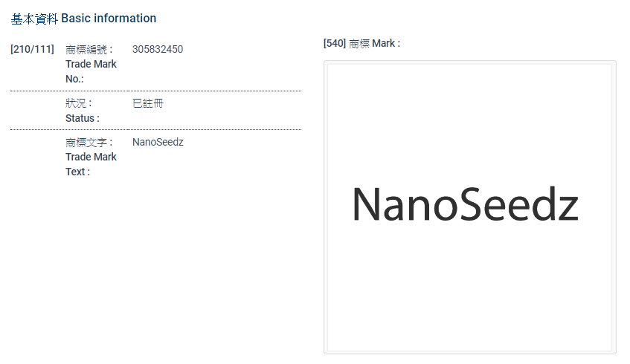Select the trade mark number 305832450
The image size is (630, 364).
(x=157, y=50)
